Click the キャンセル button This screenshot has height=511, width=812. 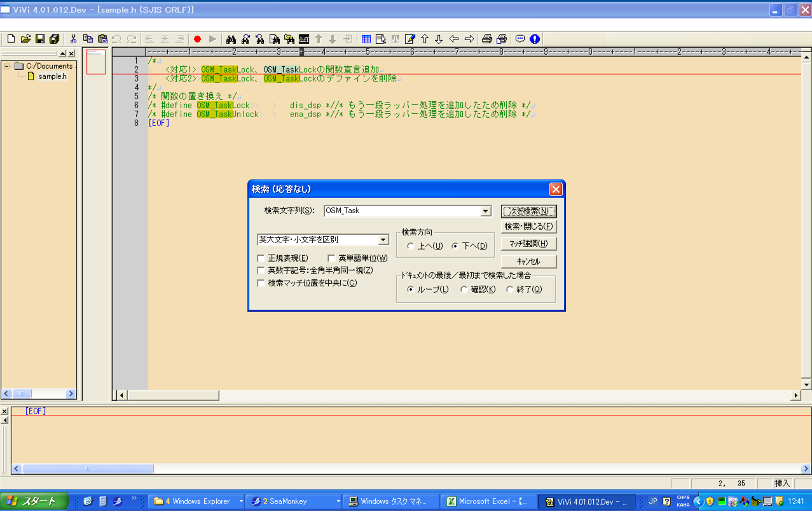tap(528, 262)
